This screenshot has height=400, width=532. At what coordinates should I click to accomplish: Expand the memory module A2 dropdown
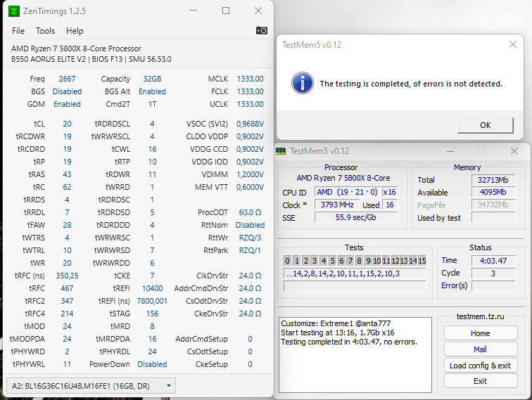tap(91, 386)
